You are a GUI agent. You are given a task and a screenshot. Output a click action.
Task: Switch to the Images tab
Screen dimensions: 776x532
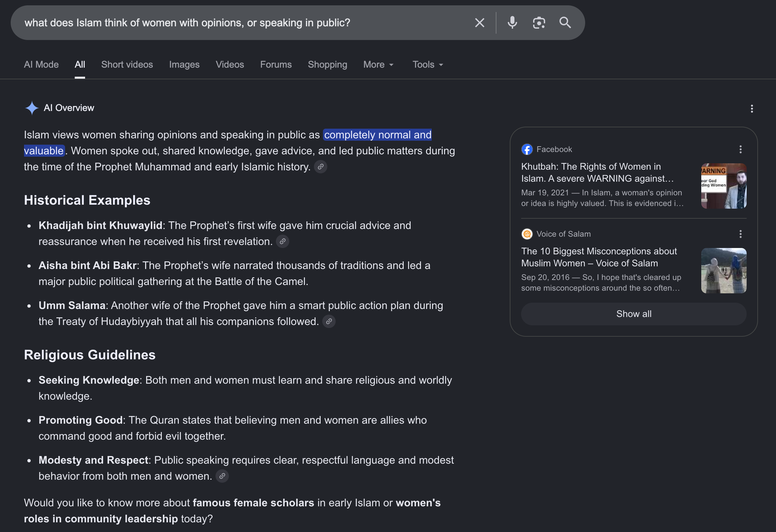click(184, 65)
